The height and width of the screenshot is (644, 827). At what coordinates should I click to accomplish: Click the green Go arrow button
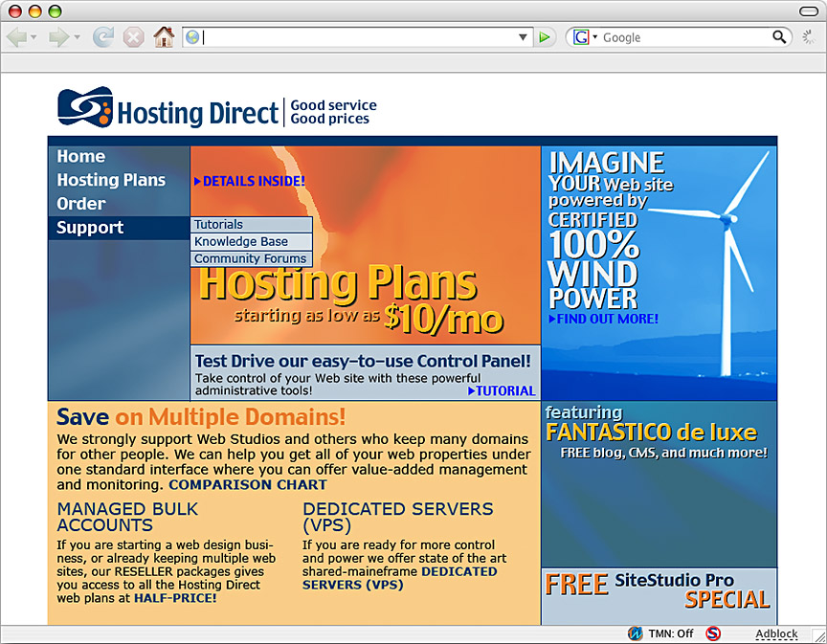545,37
